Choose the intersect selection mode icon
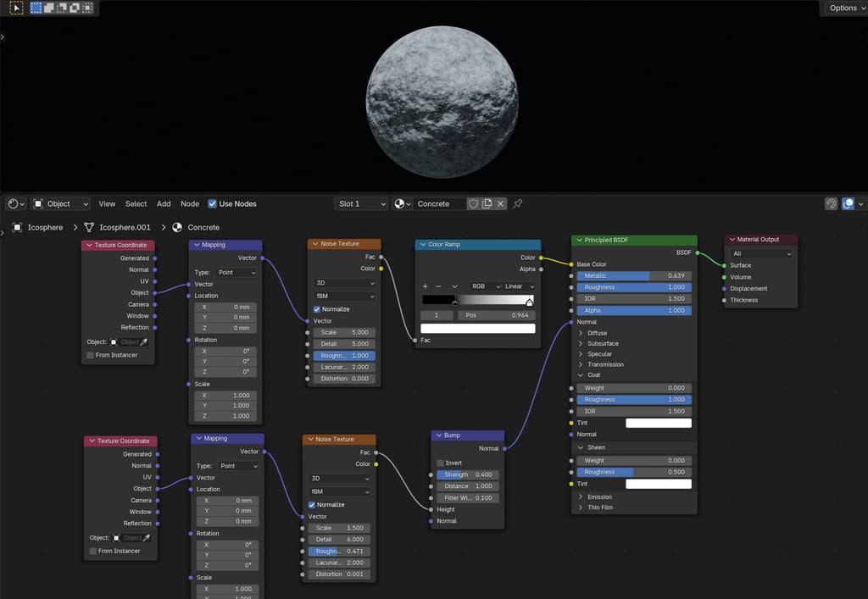 point(87,8)
